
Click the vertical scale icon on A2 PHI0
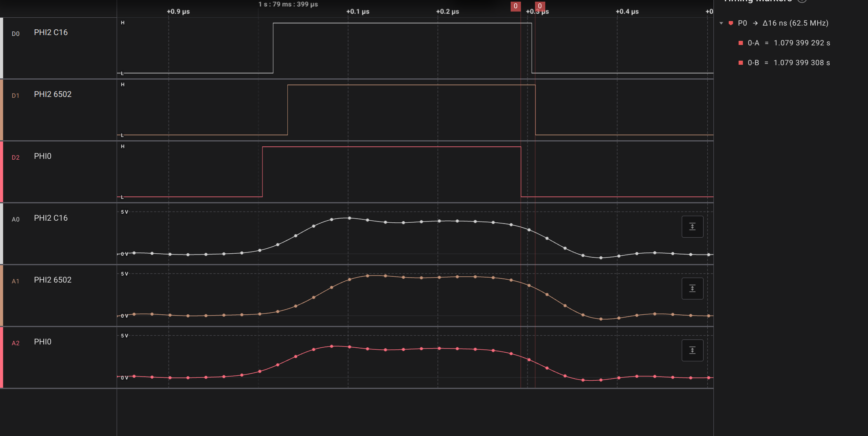[x=692, y=350]
